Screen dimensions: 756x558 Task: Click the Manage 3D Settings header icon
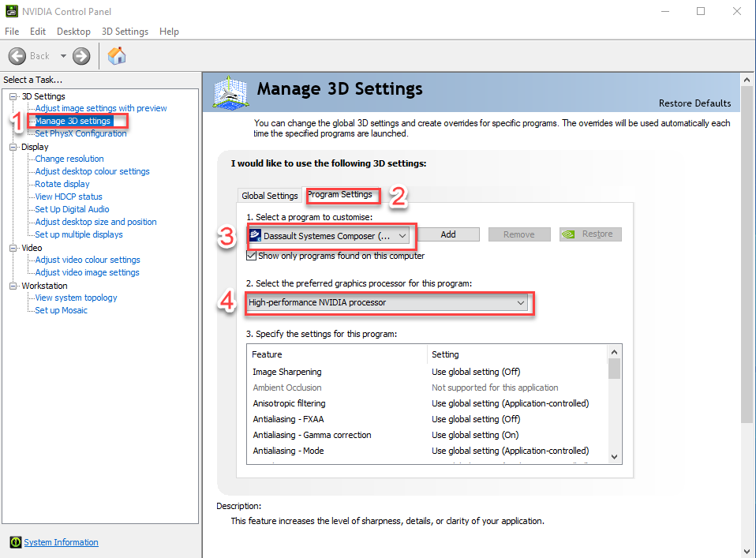(230, 92)
